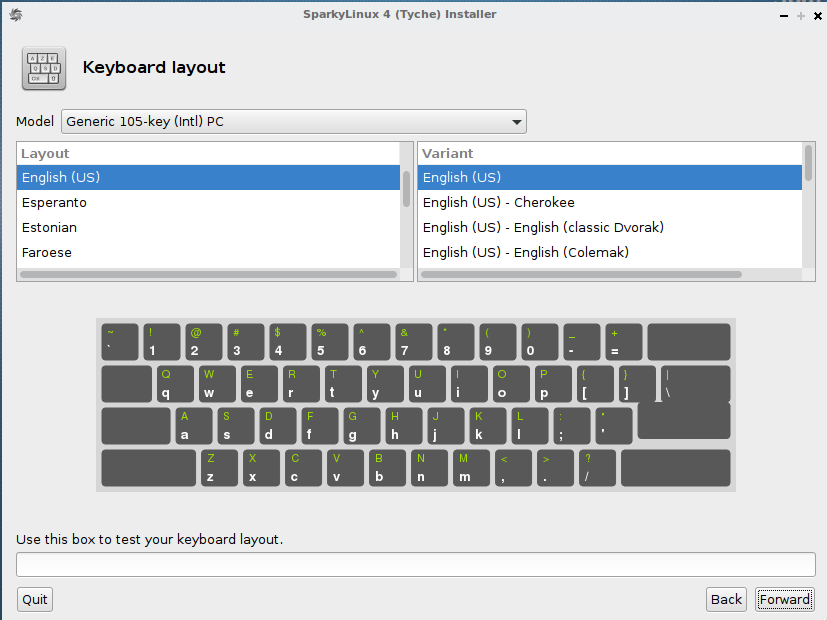Click the E key on keyboard preview
Image resolution: width=827 pixels, height=620 pixels.
coord(259,384)
